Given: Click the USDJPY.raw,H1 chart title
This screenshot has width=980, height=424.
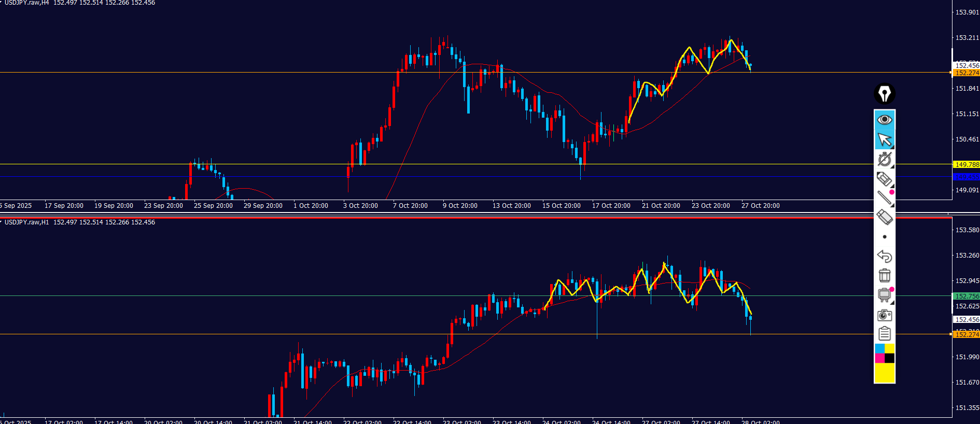Looking at the screenshot, I should [x=26, y=222].
